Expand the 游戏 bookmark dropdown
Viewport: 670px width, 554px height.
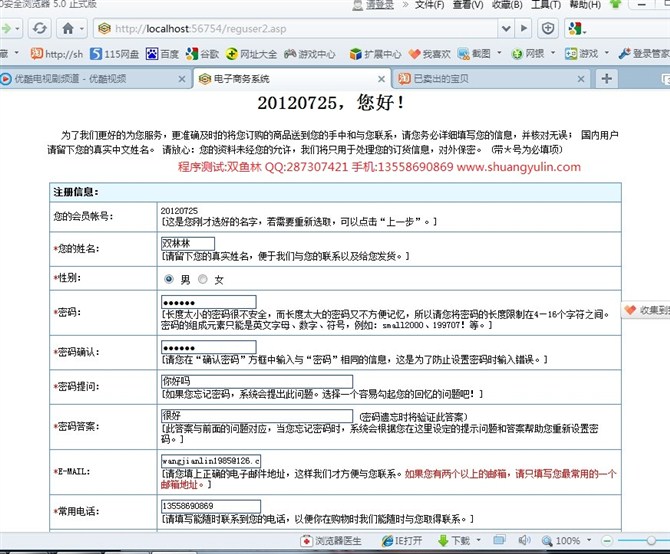coord(604,54)
